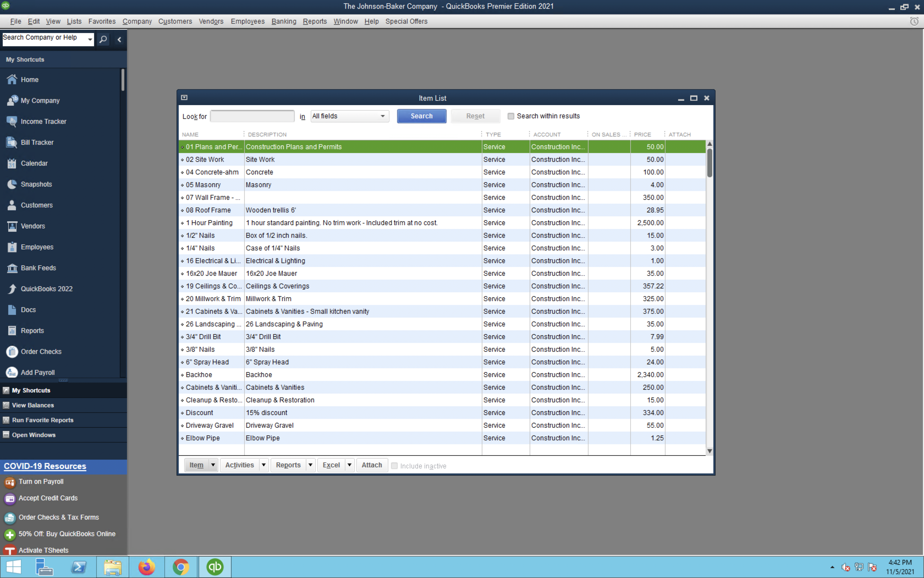Click the Item List vertical scrollbar thumb
This screenshot has width=924, height=578.
pos(710,163)
